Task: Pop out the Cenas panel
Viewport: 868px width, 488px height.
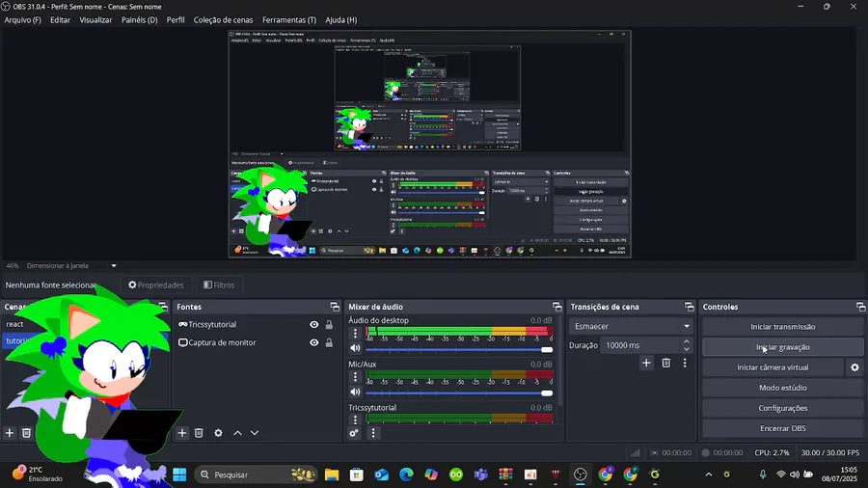Action: (x=163, y=307)
